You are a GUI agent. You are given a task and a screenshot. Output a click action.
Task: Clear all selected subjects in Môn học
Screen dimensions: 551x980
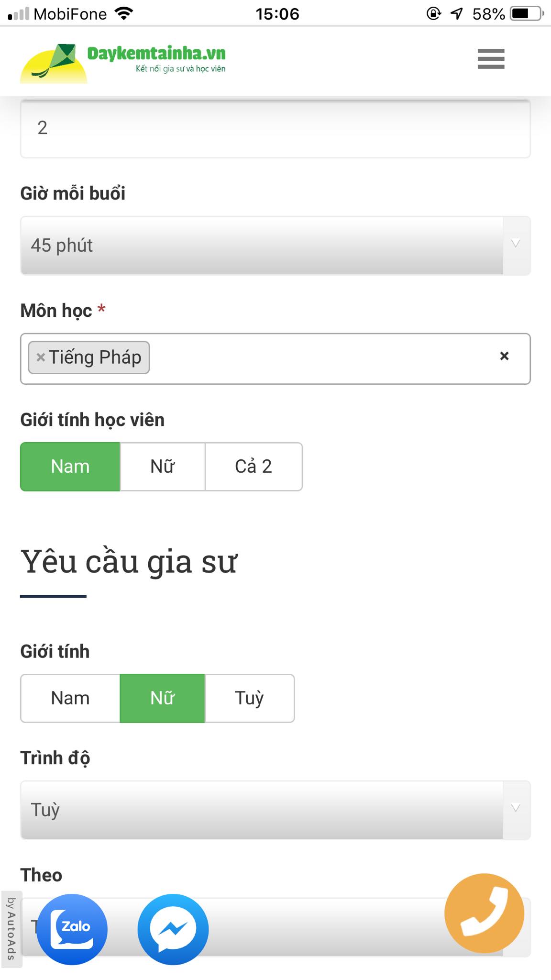pos(504,356)
